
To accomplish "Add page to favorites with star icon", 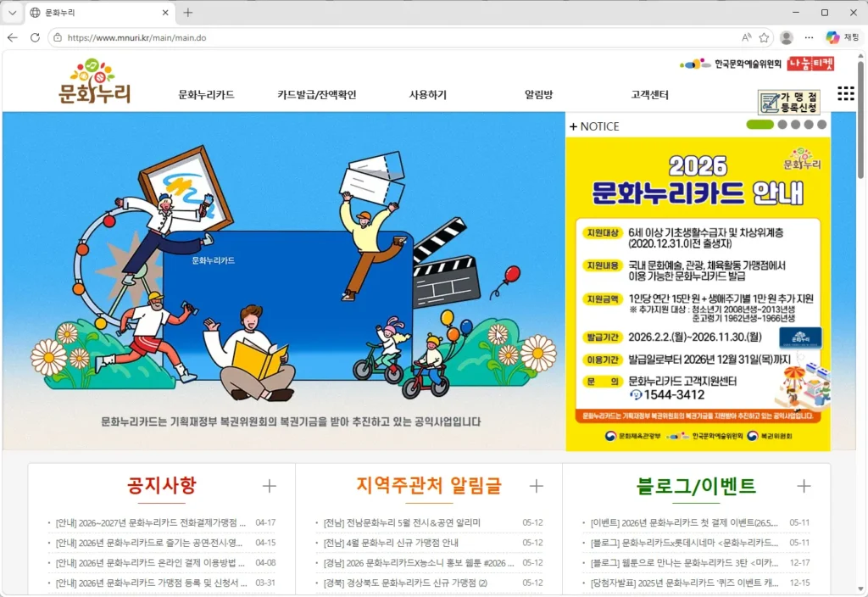I will (764, 37).
